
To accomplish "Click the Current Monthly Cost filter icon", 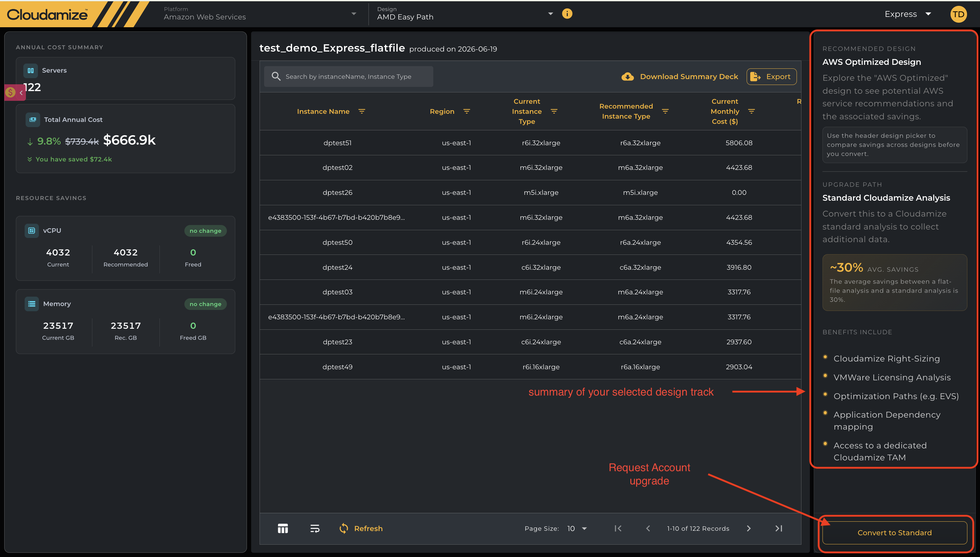I will (x=751, y=111).
